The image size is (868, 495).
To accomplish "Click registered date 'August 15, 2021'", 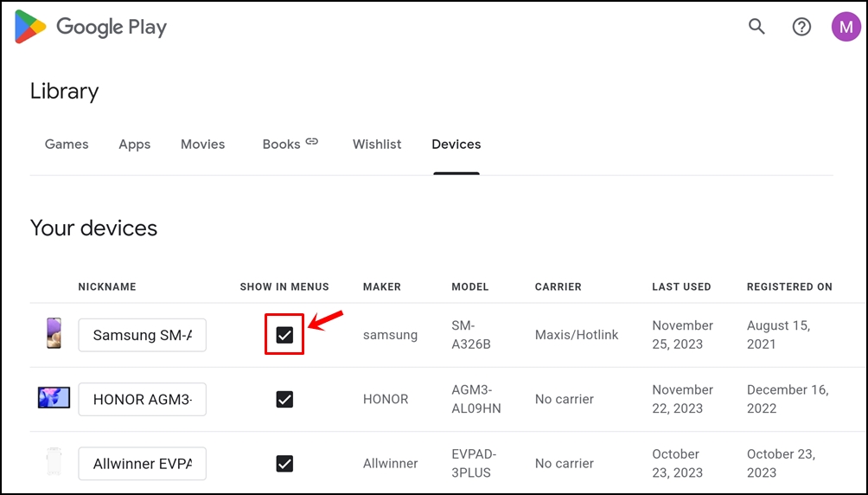I will pos(778,335).
